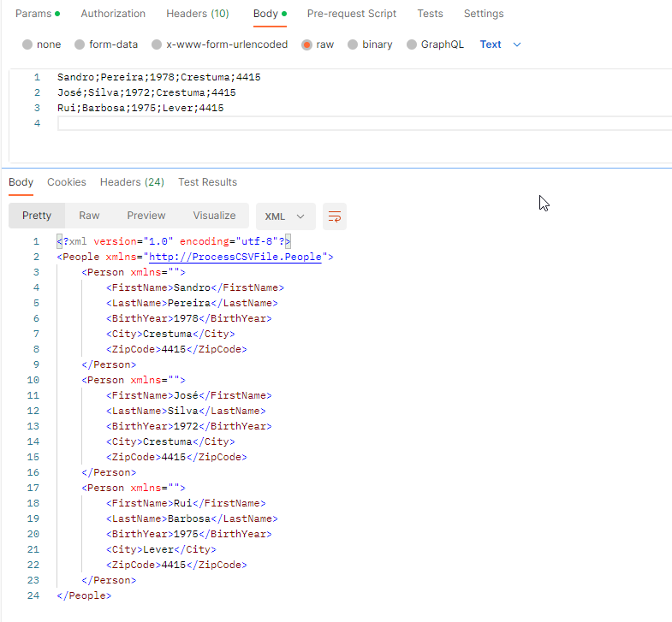Choose the form-data body option

pos(80,44)
